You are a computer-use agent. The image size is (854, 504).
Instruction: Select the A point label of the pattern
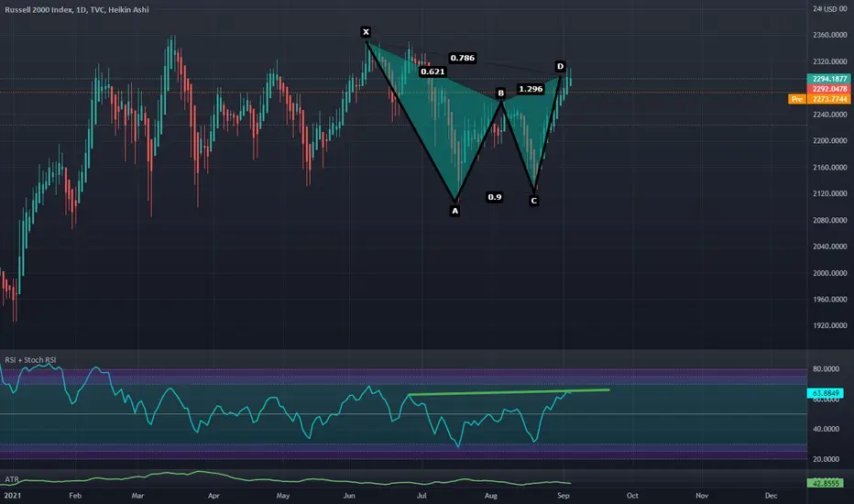coord(454,211)
